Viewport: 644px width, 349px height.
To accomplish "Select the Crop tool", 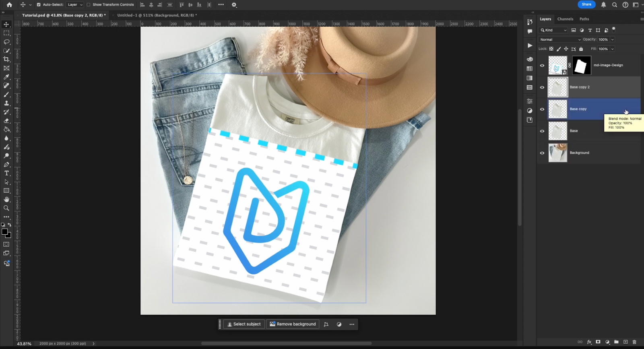I will coord(6,59).
